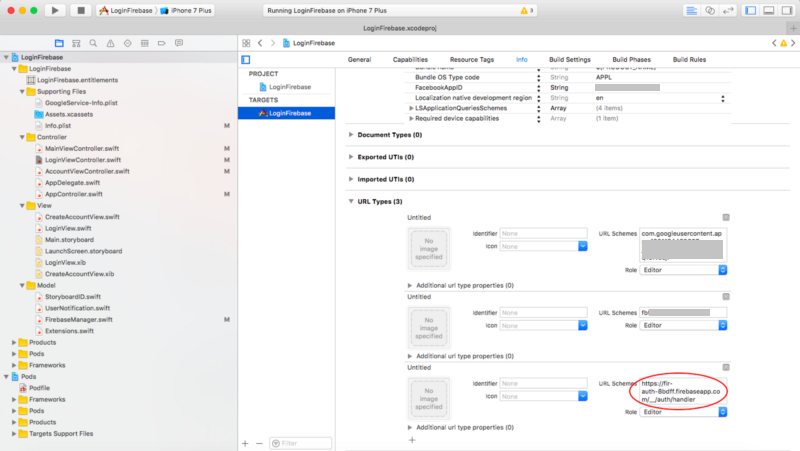Expand the Products group under LoginFirebase
This screenshot has width=800, height=451.
[x=14, y=342]
